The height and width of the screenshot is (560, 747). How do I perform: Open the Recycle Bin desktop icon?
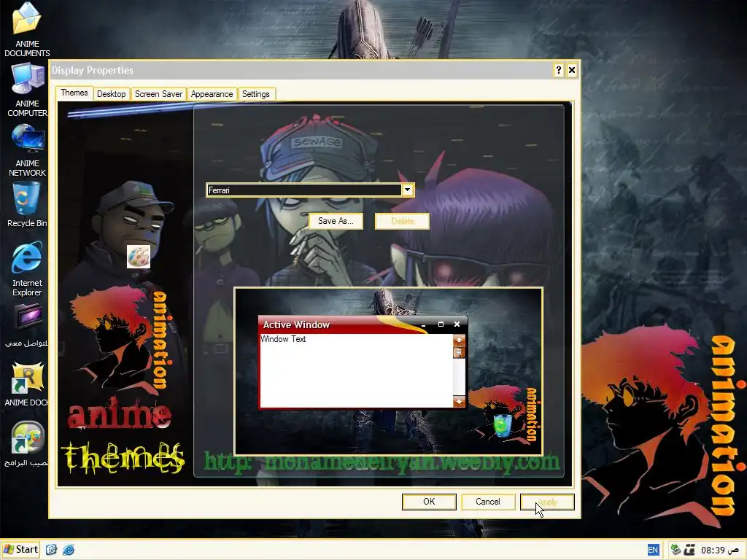[27, 205]
